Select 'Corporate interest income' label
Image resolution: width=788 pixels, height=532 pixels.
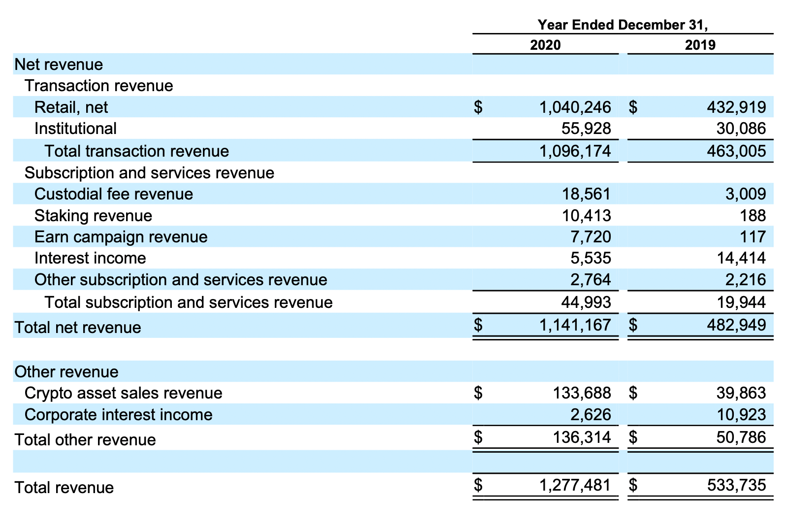point(118,415)
